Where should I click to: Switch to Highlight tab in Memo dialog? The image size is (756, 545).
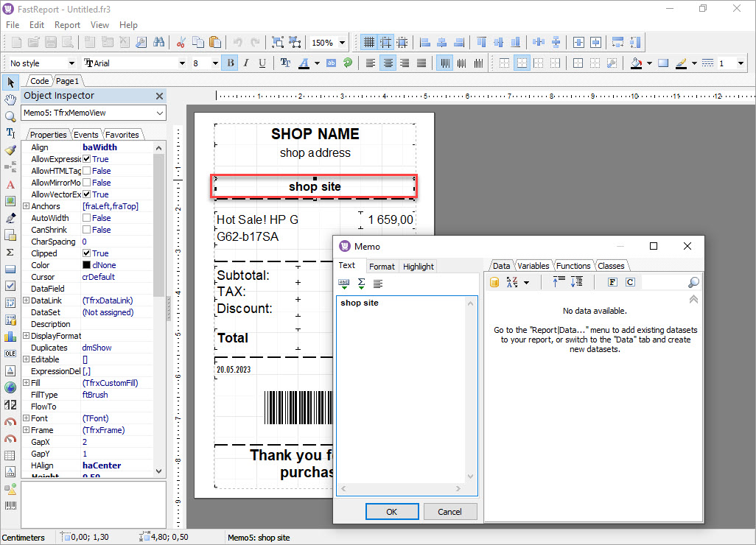(x=418, y=267)
